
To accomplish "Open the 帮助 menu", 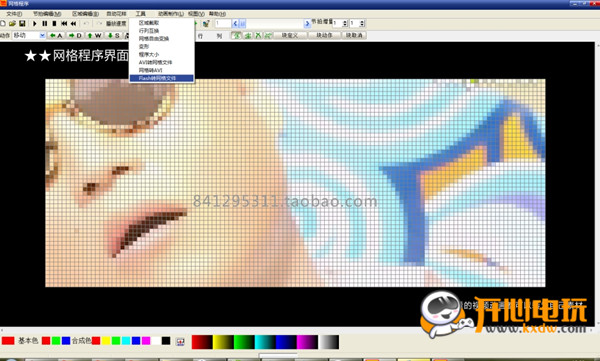I will pos(217,14).
